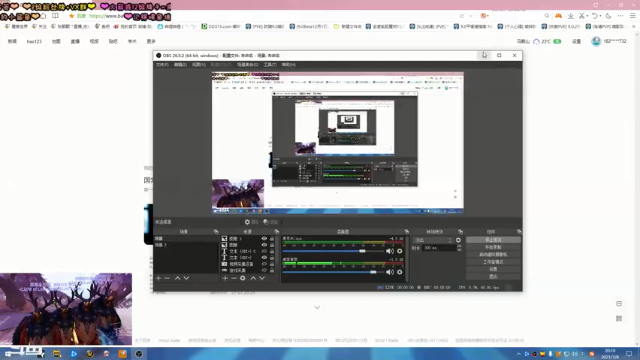The width and height of the screenshot is (640, 360).
Task: Open the scene transition properties gear
Action: [458, 240]
